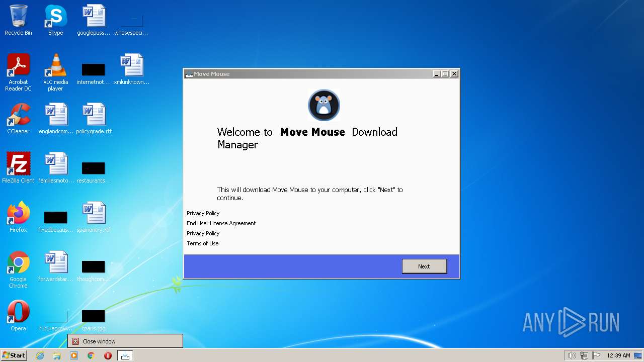
Task: Open Chrome from the taskbar
Action: coord(91,355)
